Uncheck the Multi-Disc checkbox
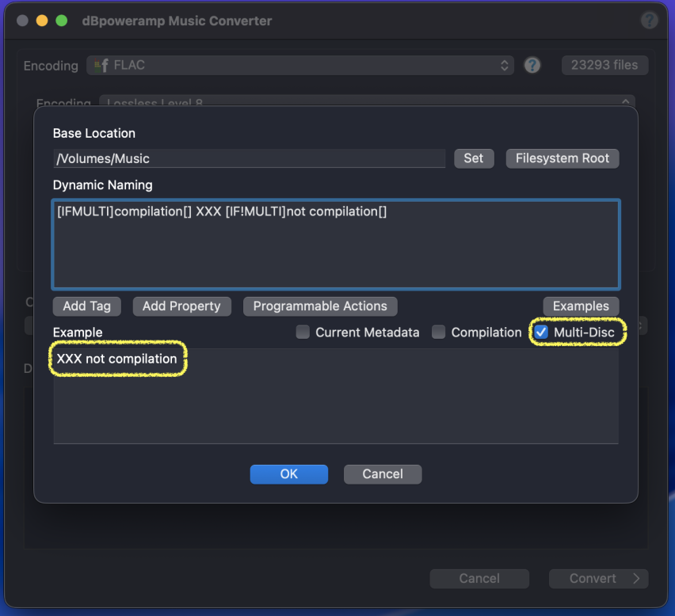675x616 pixels. [541, 332]
